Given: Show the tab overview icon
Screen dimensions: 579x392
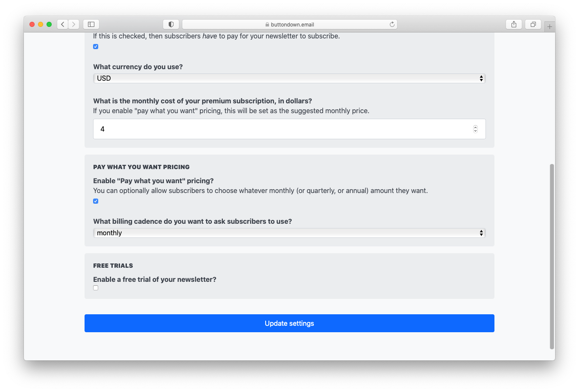Looking at the screenshot, I should coord(533,24).
